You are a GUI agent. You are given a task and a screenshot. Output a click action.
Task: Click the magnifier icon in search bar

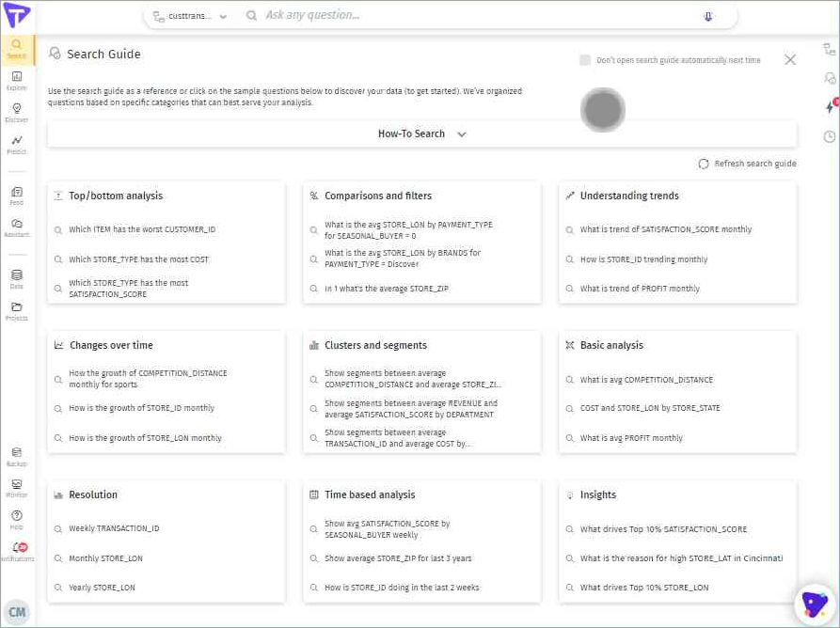[x=251, y=16]
